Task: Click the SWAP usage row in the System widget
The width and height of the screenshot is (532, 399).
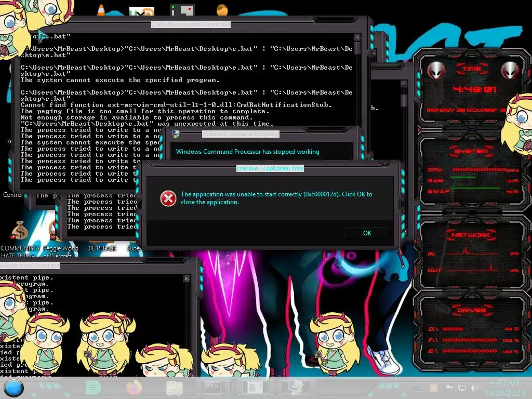Action: 473,191
